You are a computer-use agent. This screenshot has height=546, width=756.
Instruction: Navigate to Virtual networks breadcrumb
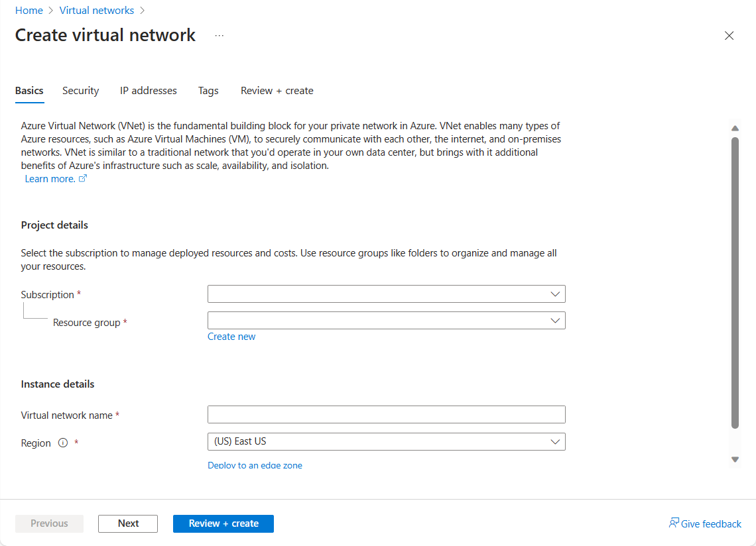tap(96, 11)
